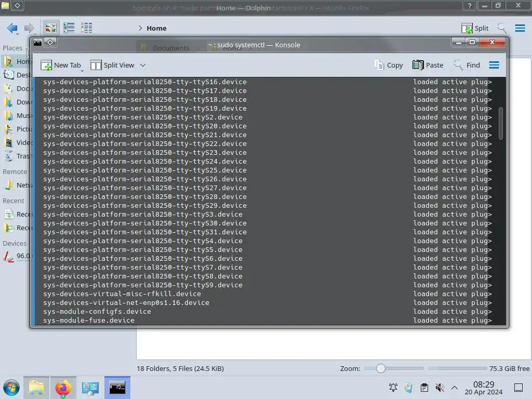The width and height of the screenshot is (532, 399).
Task: Open clock showing 08:29
Action: (x=484, y=388)
